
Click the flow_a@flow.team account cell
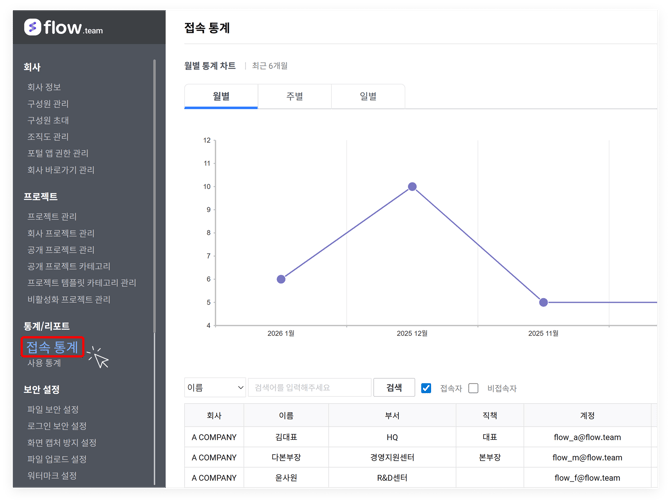[x=587, y=437]
